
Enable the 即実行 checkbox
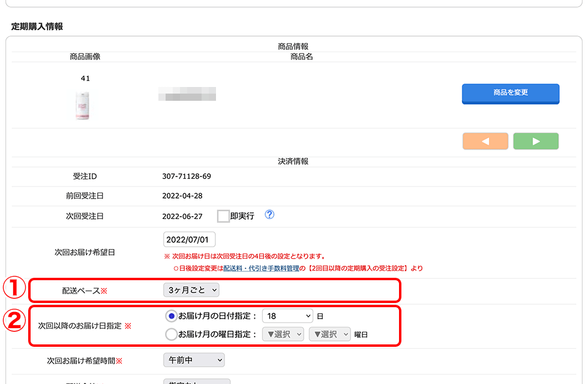click(223, 216)
